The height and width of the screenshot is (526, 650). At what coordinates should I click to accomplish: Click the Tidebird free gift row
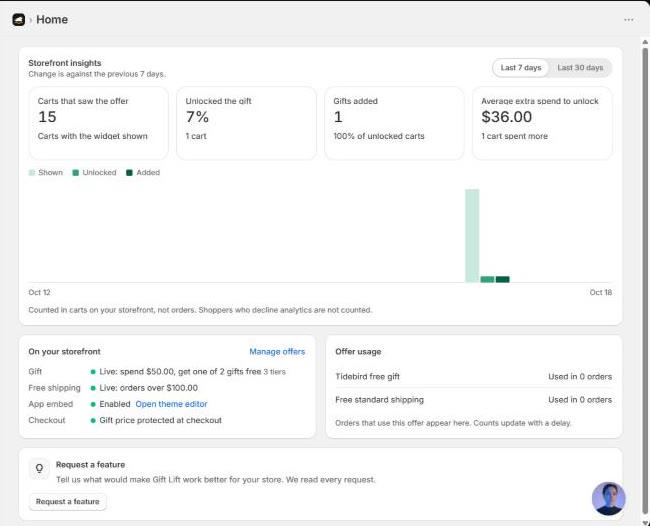click(473, 376)
